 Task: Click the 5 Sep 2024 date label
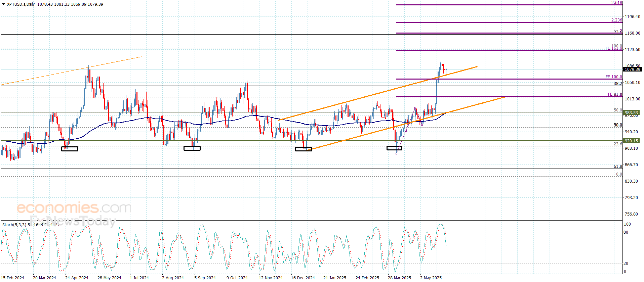click(205, 278)
